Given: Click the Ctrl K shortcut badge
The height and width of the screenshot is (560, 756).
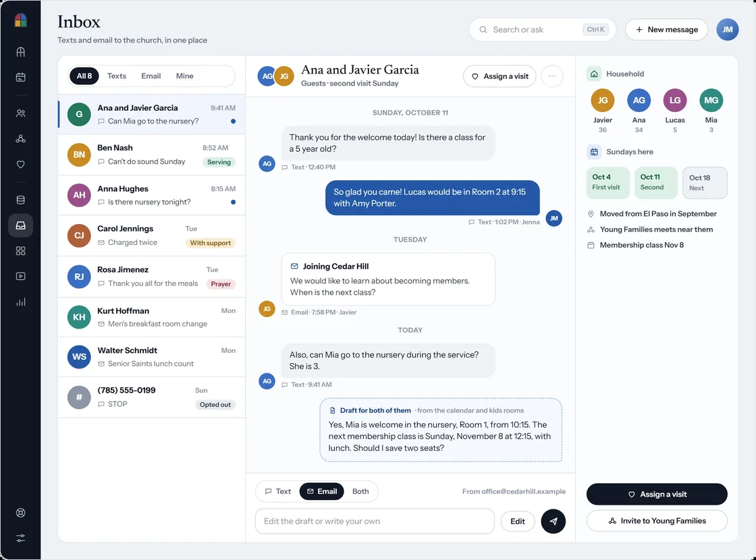Looking at the screenshot, I should point(595,30).
